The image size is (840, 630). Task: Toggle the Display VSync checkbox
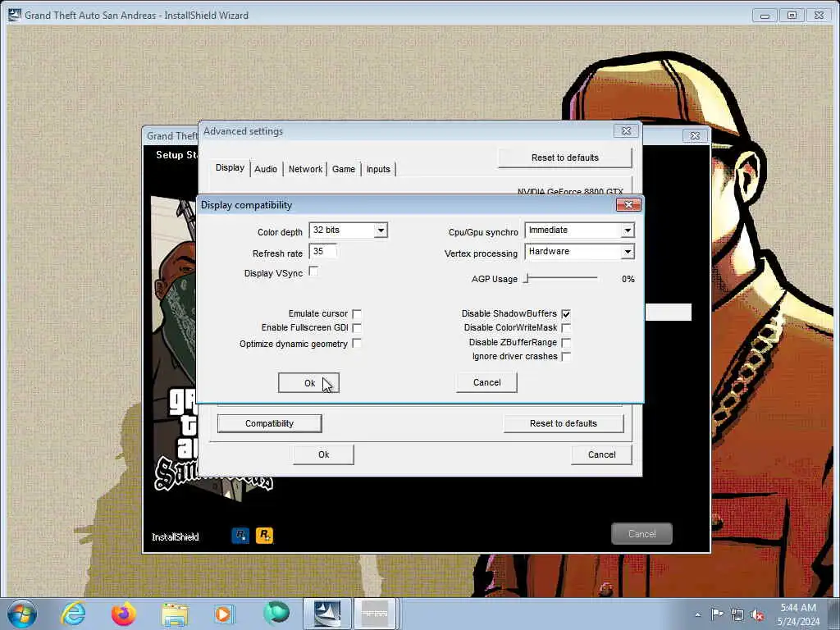click(x=313, y=272)
